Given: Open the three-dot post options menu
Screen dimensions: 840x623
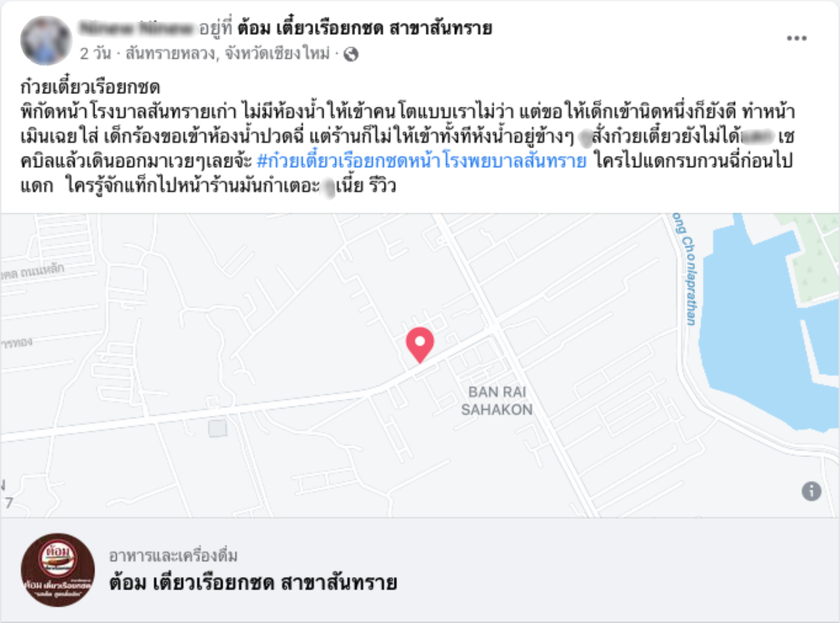Looking at the screenshot, I should (x=797, y=39).
